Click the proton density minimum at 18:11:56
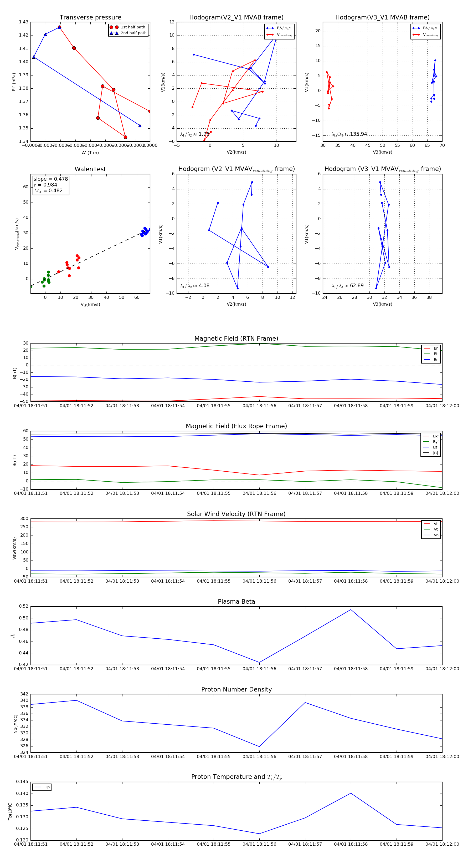473x868 pixels. click(259, 746)
